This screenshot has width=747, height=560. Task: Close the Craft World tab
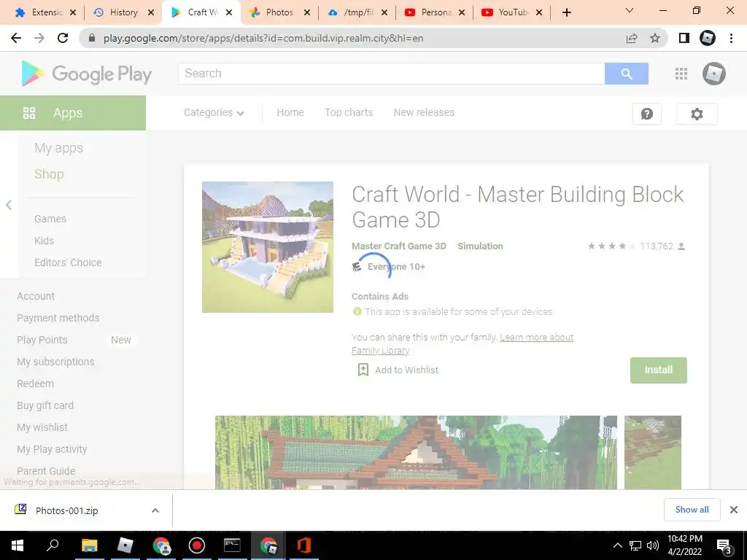point(229,13)
